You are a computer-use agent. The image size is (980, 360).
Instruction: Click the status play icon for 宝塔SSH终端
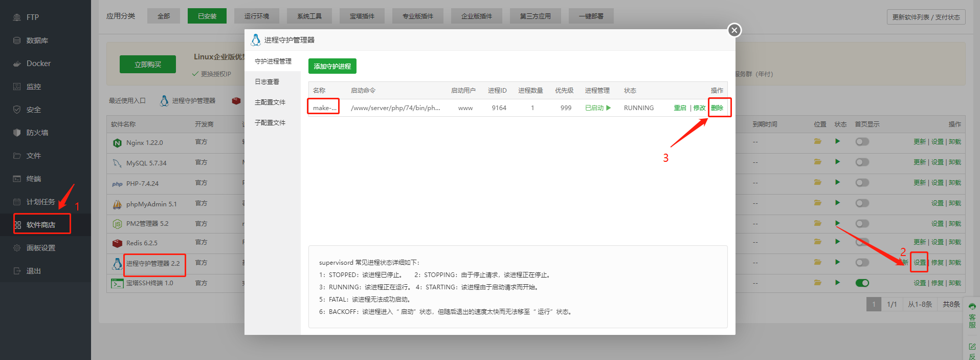[x=837, y=283]
